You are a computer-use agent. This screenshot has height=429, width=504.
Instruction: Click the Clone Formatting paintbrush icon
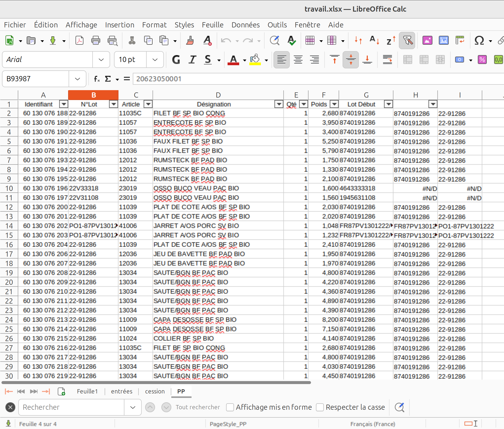190,41
